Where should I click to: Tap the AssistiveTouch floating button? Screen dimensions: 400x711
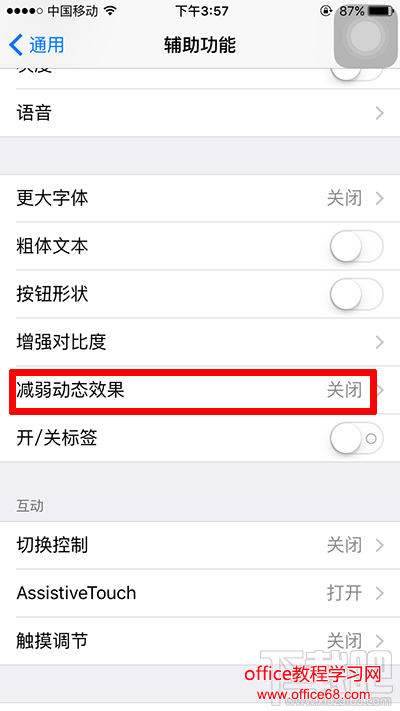pyautogui.click(x=366, y=36)
